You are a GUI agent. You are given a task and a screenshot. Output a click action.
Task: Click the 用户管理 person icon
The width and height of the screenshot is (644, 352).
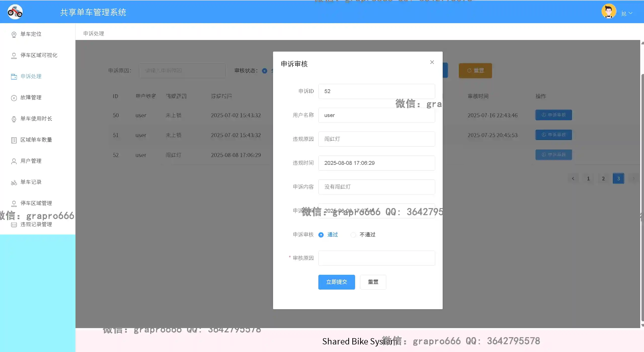click(14, 161)
